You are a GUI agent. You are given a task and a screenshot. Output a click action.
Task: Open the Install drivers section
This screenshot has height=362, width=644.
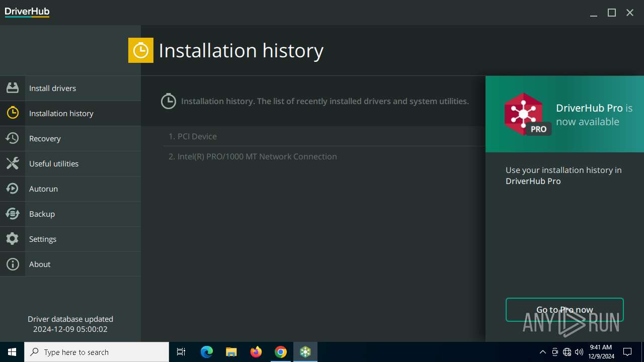tap(70, 88)
